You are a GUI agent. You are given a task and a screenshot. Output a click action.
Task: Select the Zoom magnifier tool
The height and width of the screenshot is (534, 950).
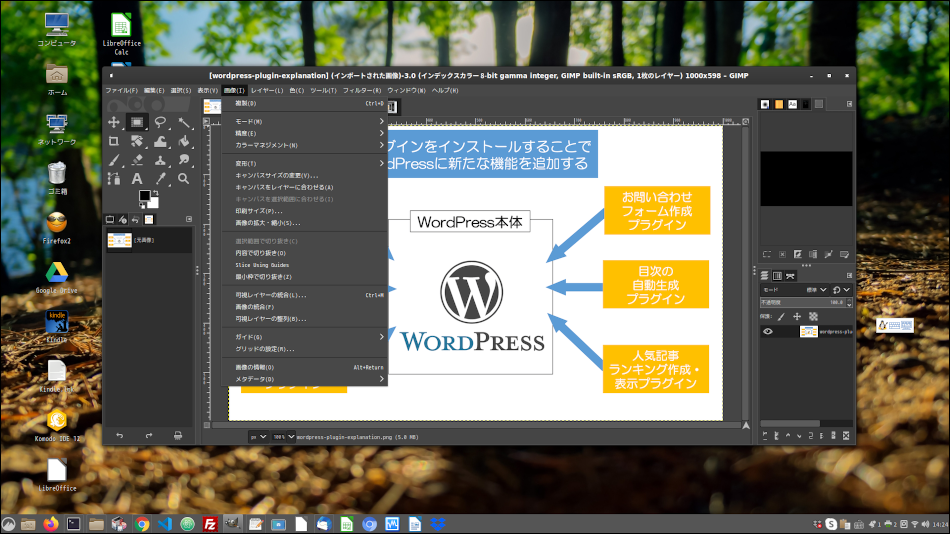(184, 179)
